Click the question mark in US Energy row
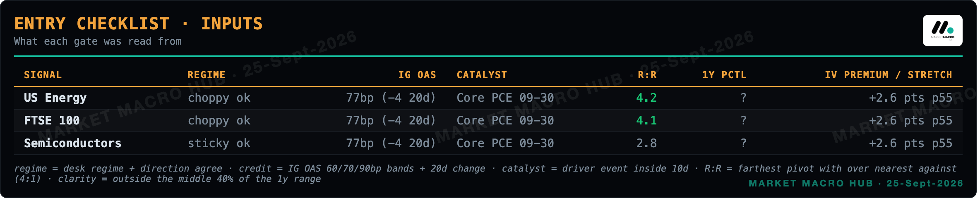 743,98
